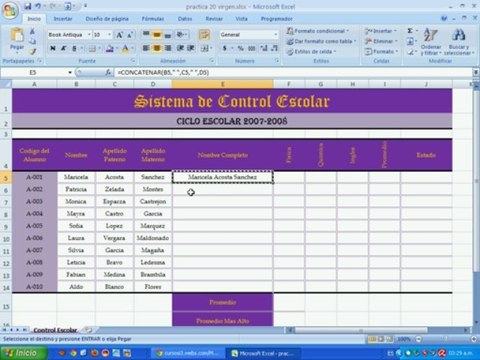The image size is (480, 360).
Task: Cut the selection with the scissors icon
Action: click(x=32, y=32)
